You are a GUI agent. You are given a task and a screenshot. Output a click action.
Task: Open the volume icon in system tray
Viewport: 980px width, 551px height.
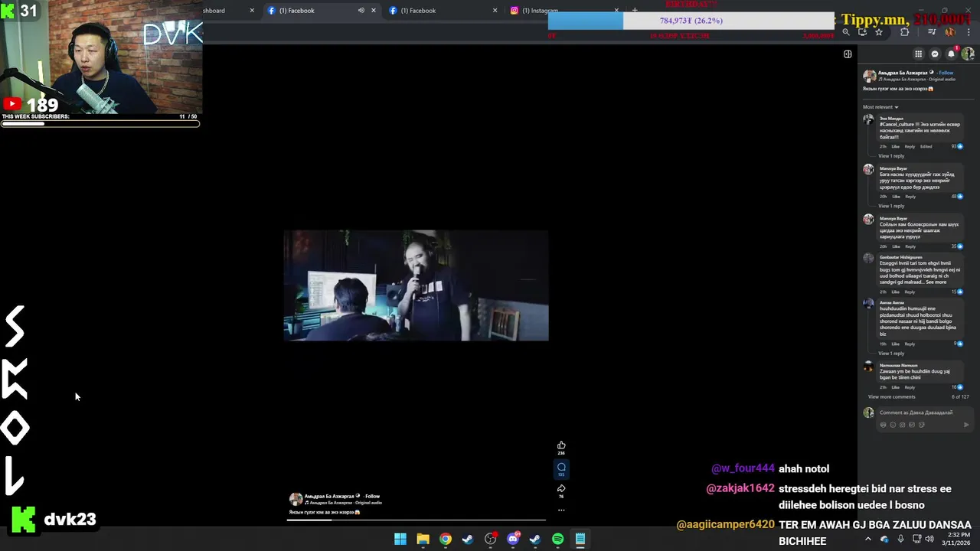[x=929, y=539]
